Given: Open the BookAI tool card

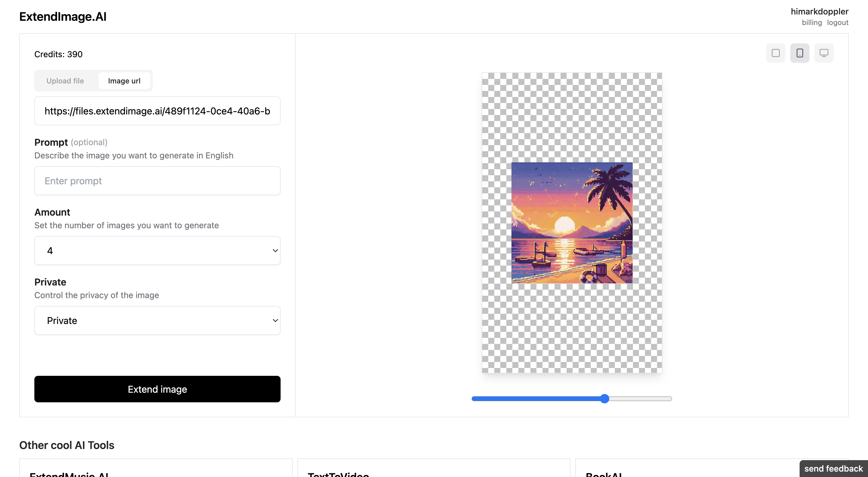Looking at the screenshot, I should point(687,469).
